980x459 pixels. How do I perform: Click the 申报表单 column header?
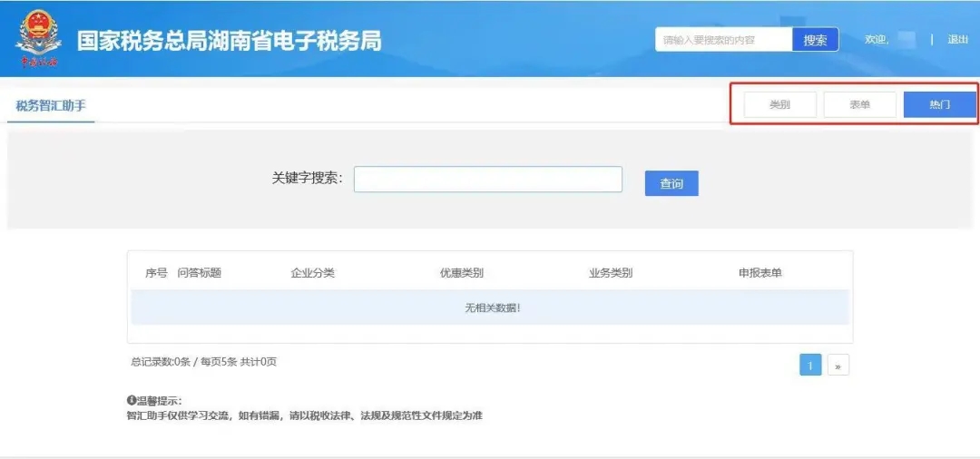click(x=760, y=273)
